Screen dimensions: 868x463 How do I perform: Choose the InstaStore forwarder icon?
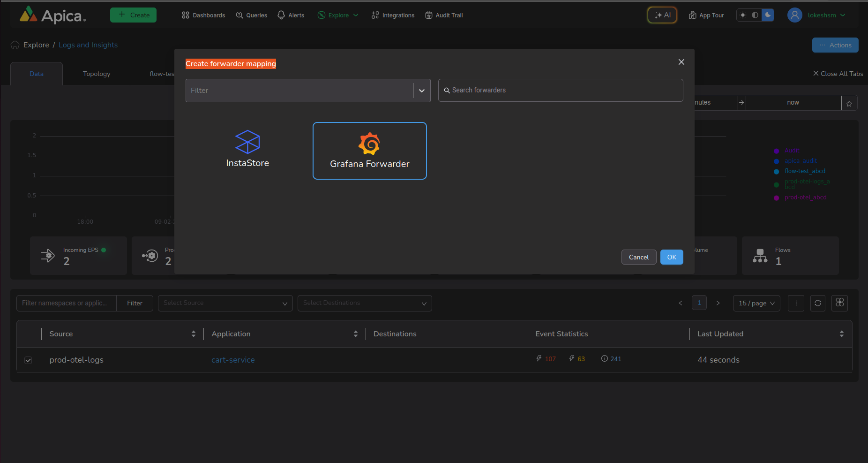pos(247,142)
